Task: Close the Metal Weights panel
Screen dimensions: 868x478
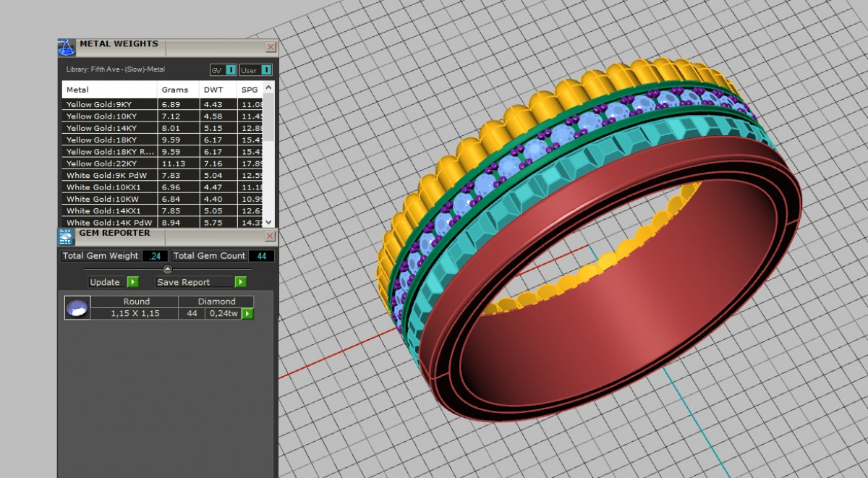Action: (271, 47)
